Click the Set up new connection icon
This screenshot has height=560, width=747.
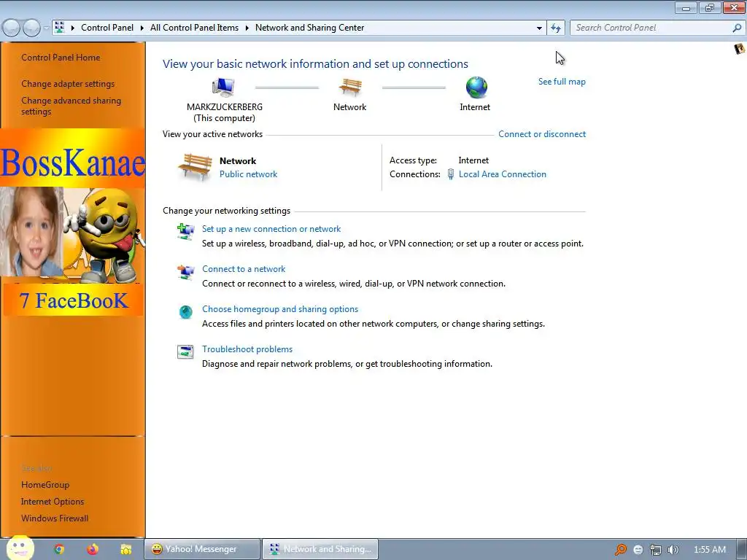(185, 232)
